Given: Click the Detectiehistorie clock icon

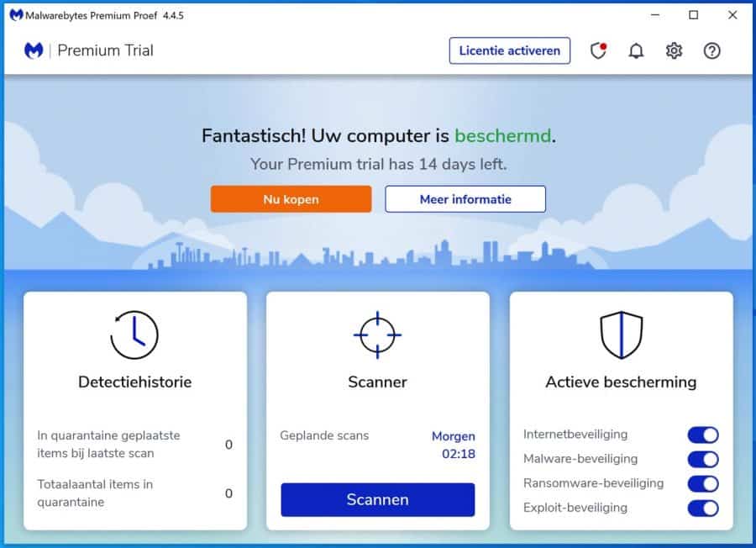Looking at the screenshot, I should coord(134,335).
